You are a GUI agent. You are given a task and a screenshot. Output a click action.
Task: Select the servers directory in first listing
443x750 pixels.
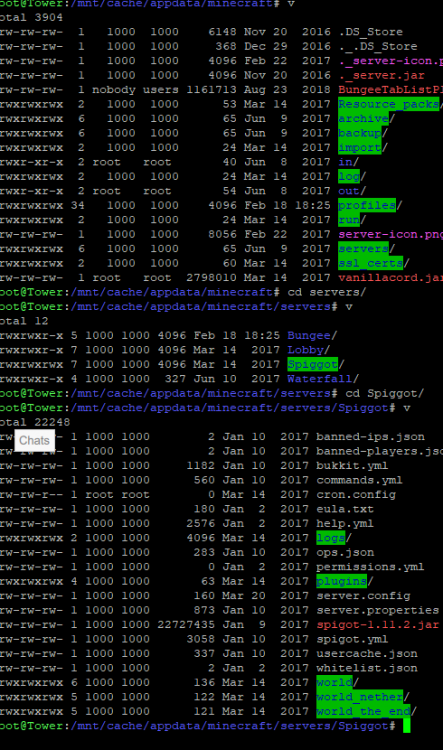click(363, 248)
